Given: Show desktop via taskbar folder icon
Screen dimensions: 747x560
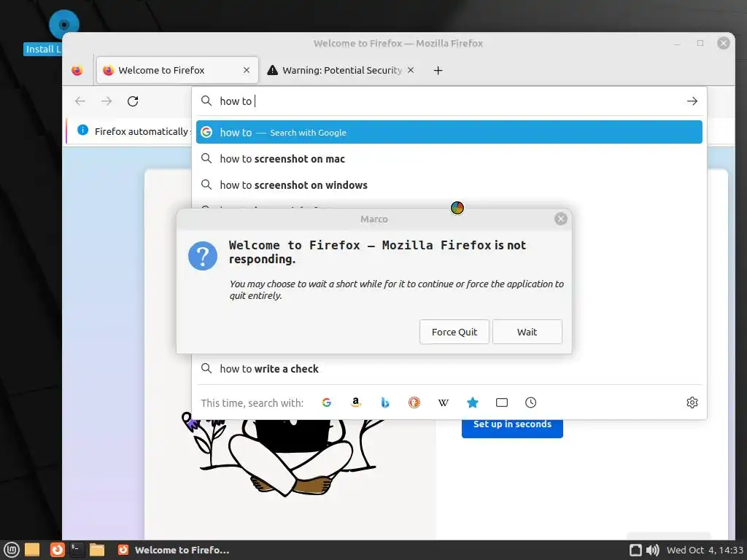Looking at the screenshot, I should 32,550.
